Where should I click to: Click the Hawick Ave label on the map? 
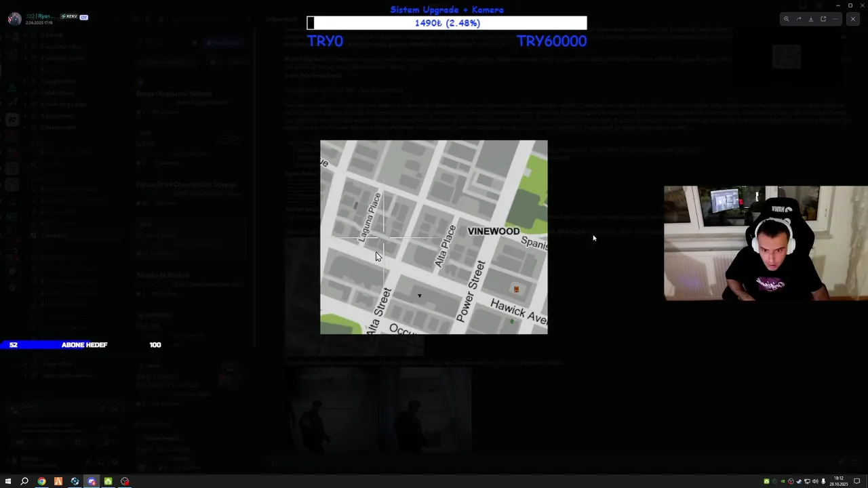click(x=519, y=312)
